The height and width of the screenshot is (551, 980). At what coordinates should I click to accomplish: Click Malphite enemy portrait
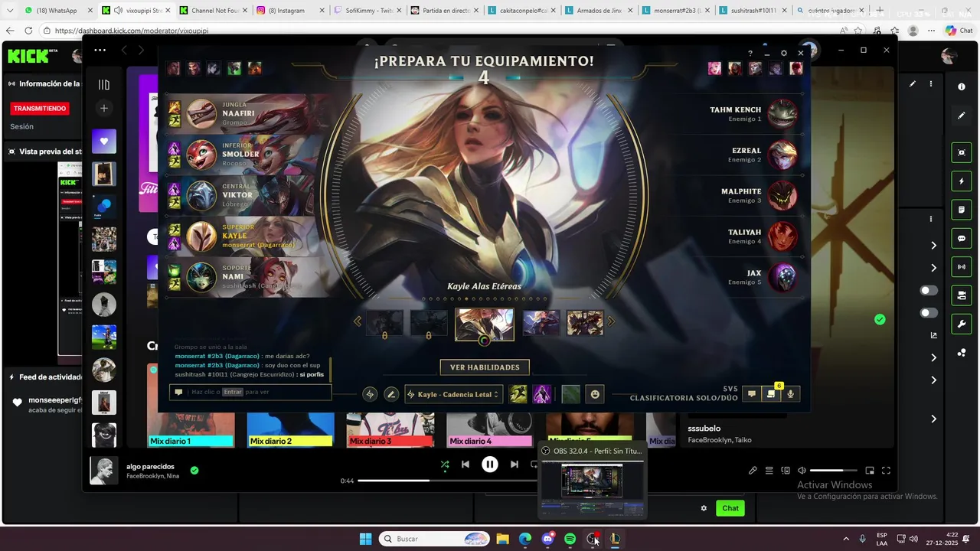click(783, 196)
